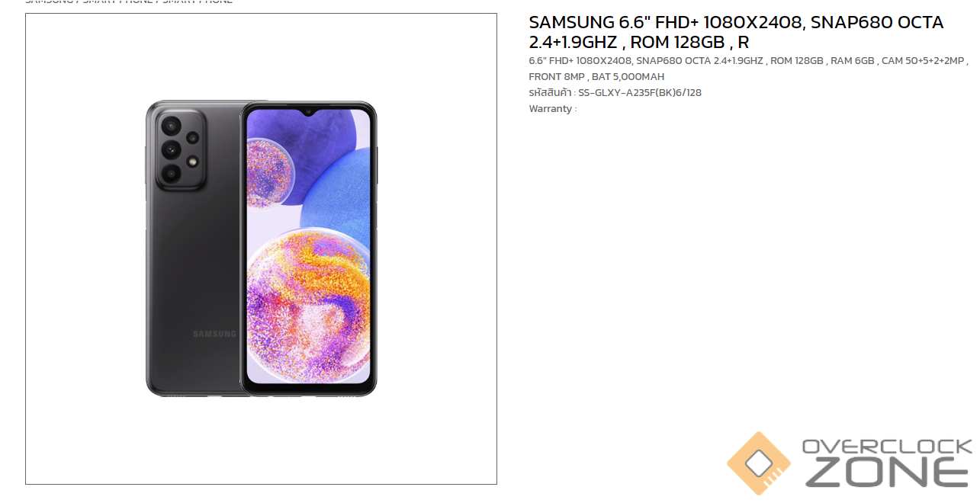Viewport: 980px width, 503px height.
Task: Click the teardrop front camera notch on the phone
Action: coord(309,113)
